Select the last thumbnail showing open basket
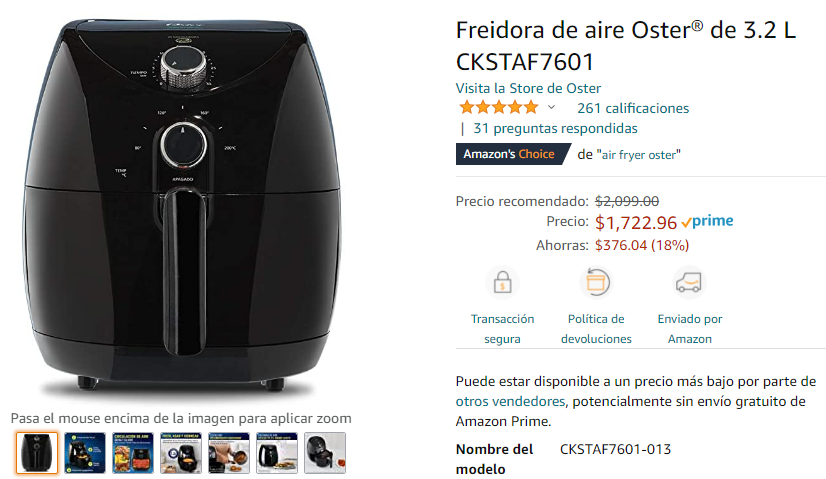 (325, 453)
